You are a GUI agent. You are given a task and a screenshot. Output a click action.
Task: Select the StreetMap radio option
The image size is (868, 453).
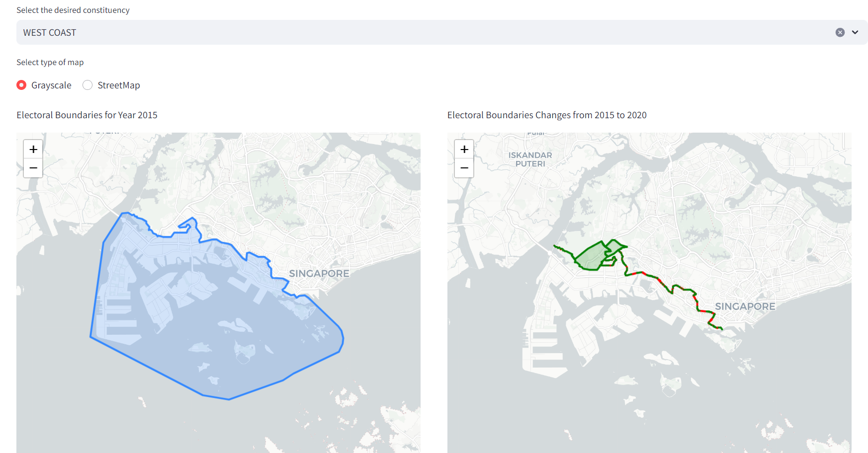pos(87,85)
